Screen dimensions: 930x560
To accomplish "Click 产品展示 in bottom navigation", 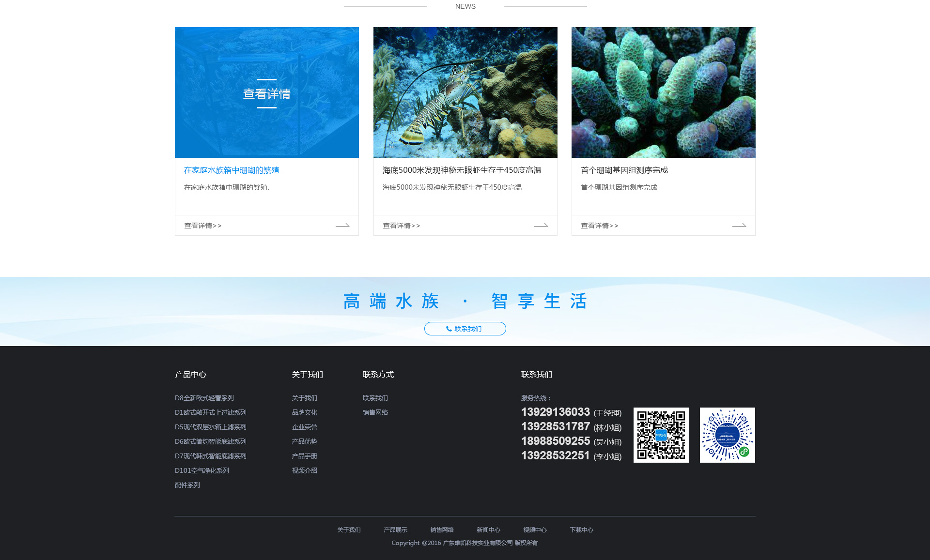I will (395, 530).
